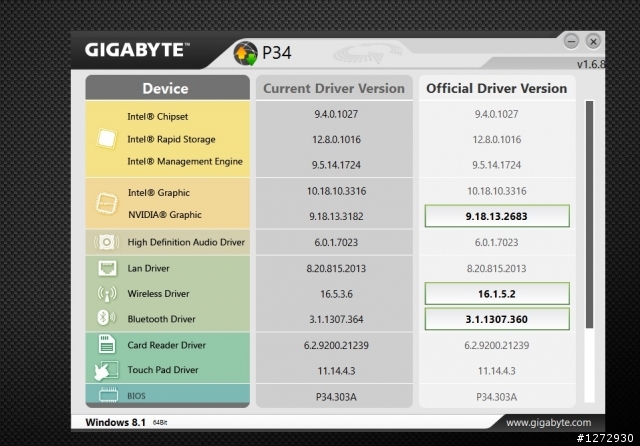Click the Card Reader SD card icon
The width and height of the screenshot is (640, 446).
point(107,344)
